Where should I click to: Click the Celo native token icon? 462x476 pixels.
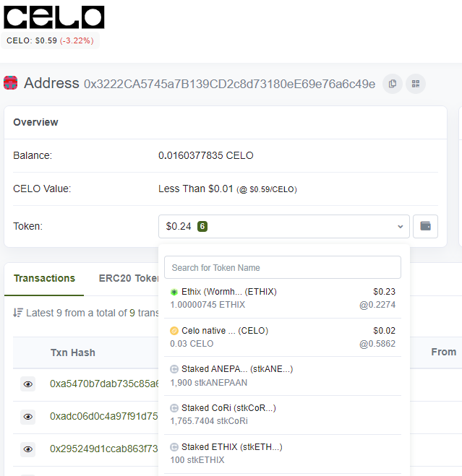(174, 331)
